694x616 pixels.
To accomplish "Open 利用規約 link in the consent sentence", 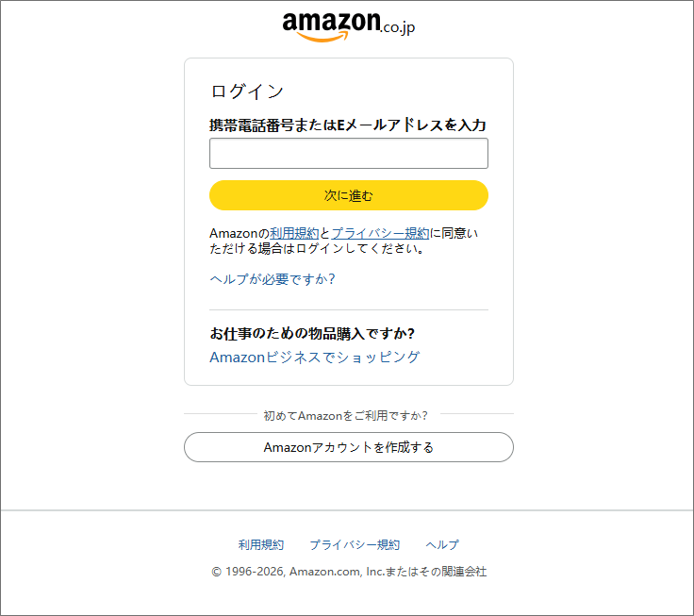I will [x=294, y=233].
